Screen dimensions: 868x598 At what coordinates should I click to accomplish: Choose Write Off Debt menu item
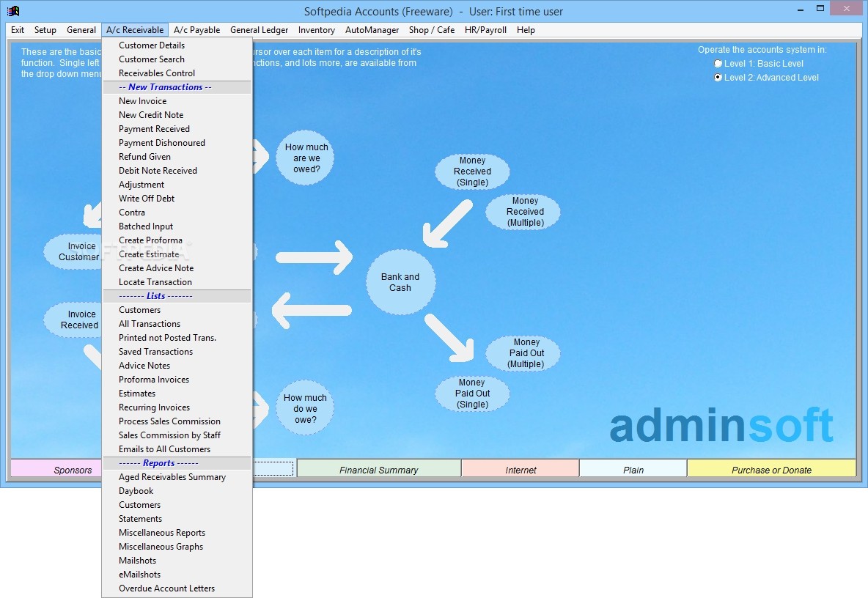(x=177, y=199)
